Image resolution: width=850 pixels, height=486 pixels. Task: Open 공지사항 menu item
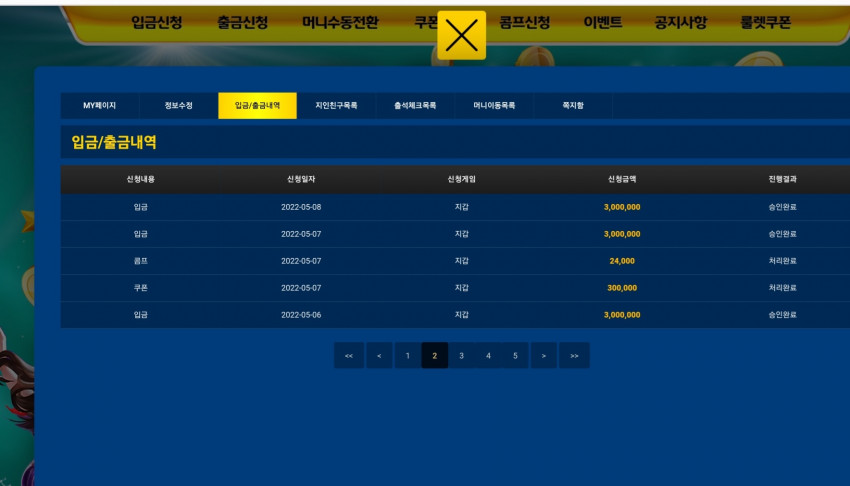coord(680,22)
